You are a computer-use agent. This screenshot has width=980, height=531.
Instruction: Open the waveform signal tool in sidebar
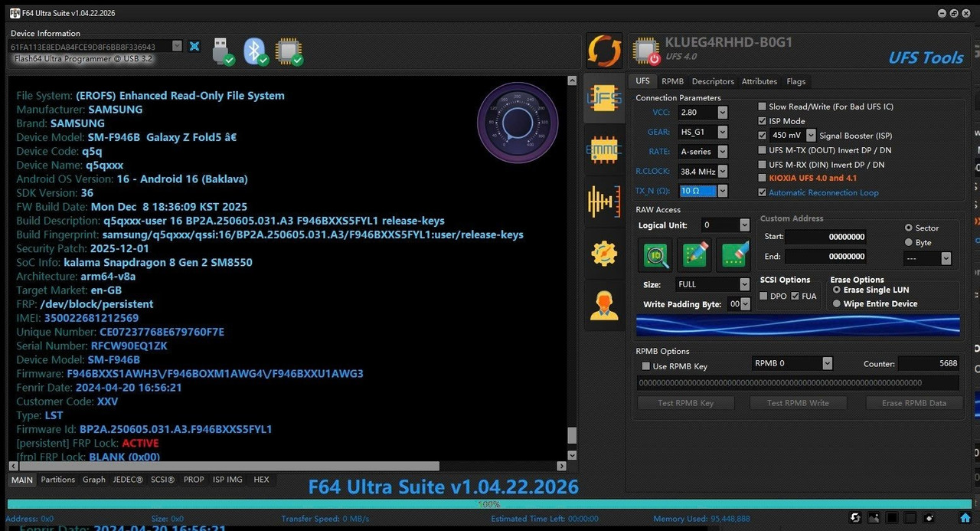(x=604, y=201)
